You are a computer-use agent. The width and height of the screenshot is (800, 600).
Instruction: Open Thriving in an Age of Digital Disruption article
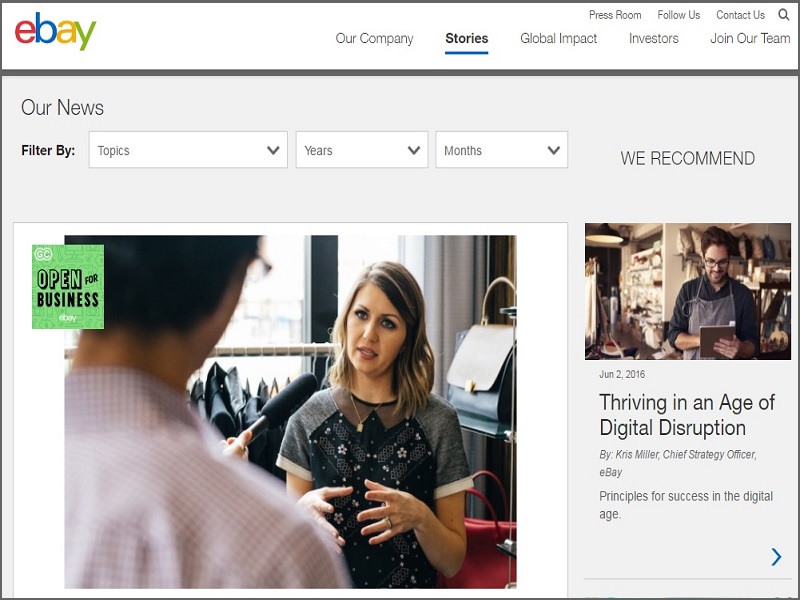[x=687, y=415]
